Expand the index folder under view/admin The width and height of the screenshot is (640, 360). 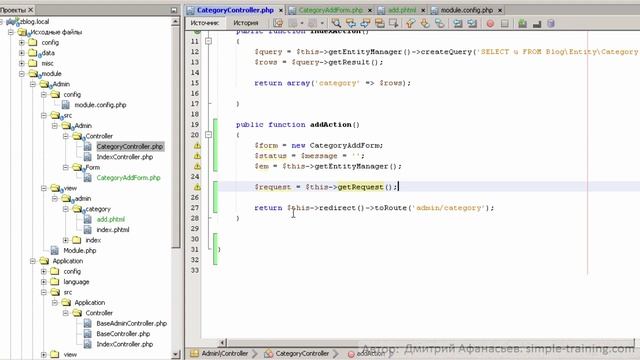(66, 240)
